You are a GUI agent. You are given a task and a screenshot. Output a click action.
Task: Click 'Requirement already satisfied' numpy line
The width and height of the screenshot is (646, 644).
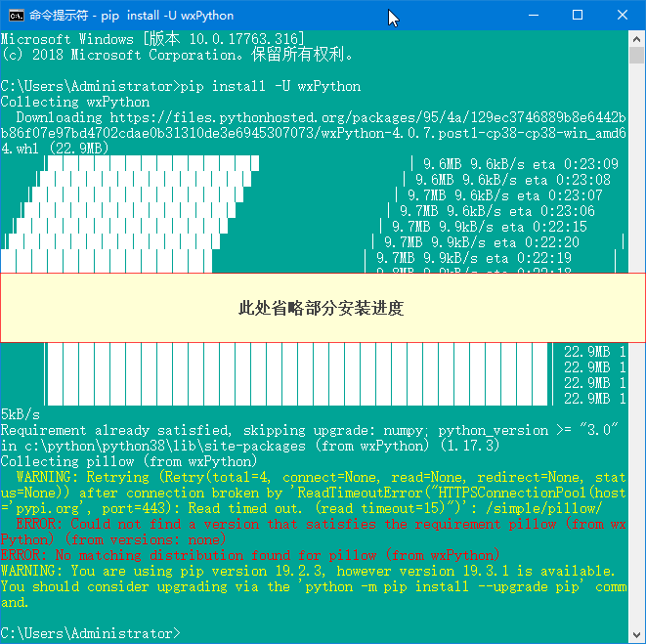[309, 430]
